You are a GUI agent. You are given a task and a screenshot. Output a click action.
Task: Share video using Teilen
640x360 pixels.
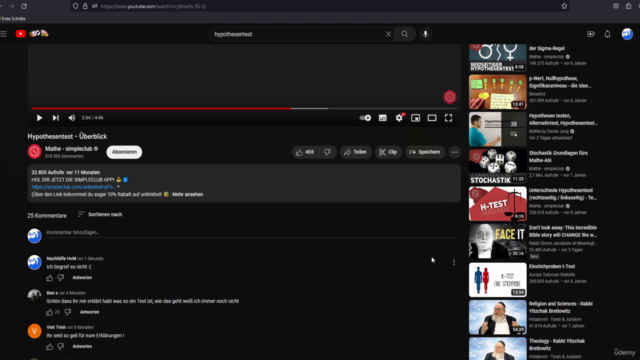[356, 152]
